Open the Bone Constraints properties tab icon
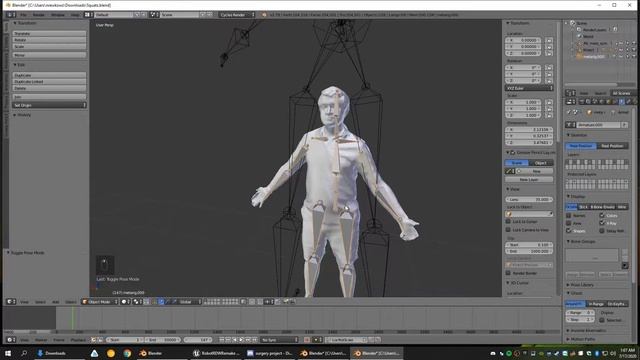640x360 pixels. click(635, 102)
